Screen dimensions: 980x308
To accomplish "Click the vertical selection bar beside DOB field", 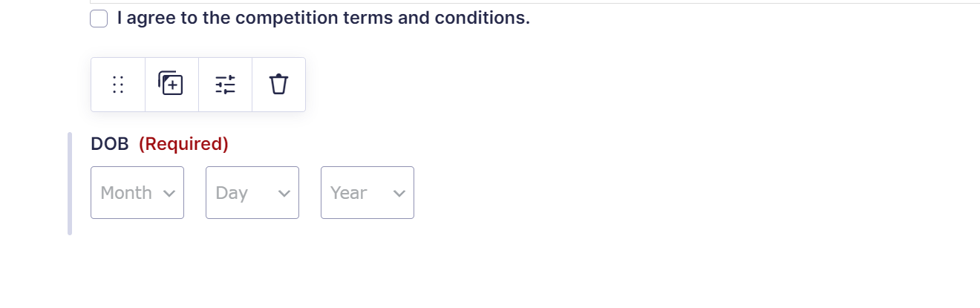I will (70, 183).
